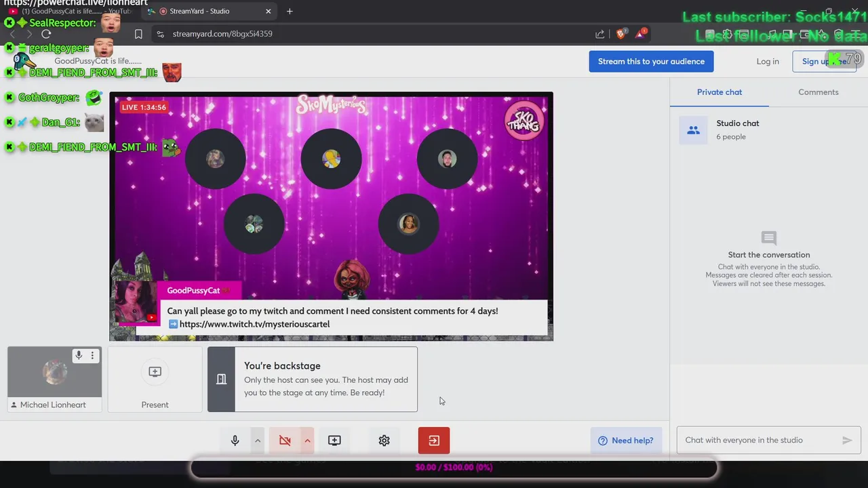This screenshot has height=488, width=868.
Task: Click the Dan_G1 chat overlay name
Action: [x=61, y=123]
